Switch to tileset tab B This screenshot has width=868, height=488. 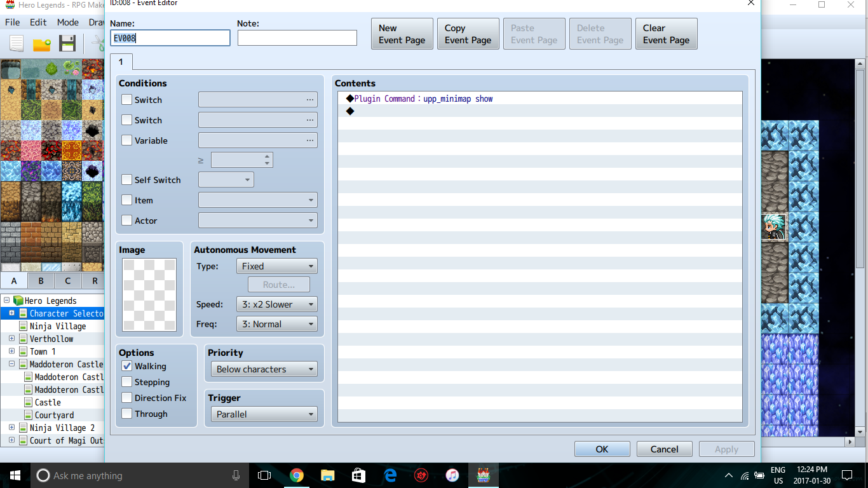(x=41, y=281)
